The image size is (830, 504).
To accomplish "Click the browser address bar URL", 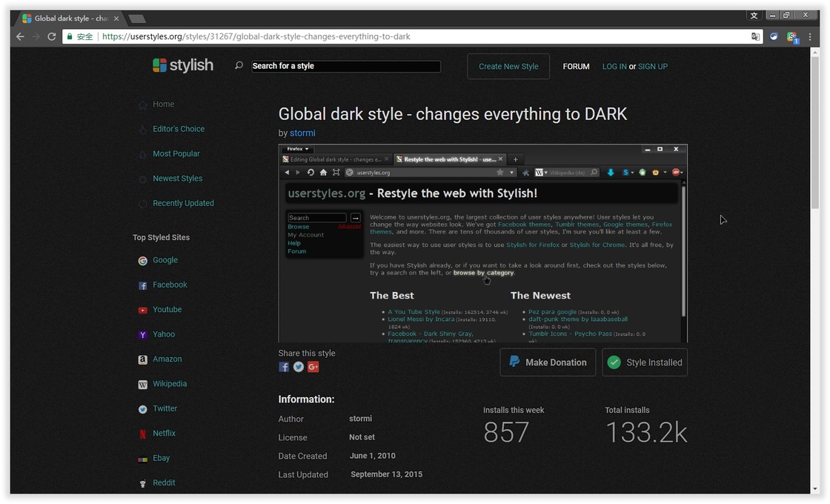I will click(x=256, y=36).
